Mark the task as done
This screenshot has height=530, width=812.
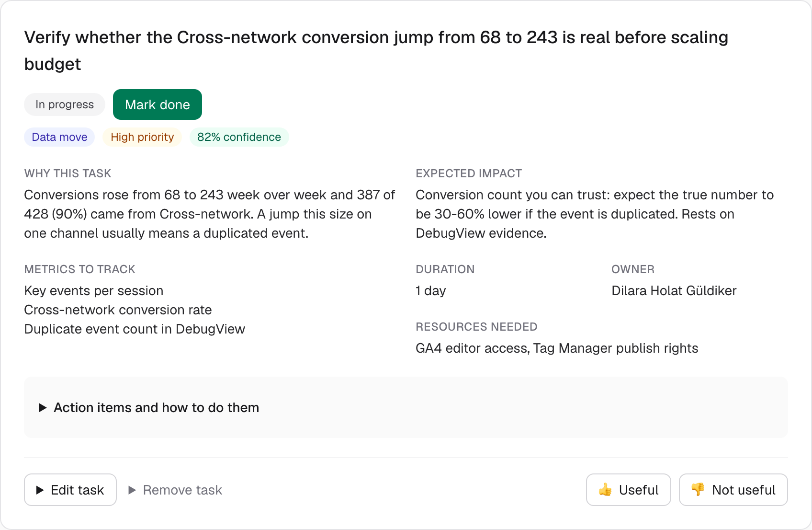click(158, 104)
